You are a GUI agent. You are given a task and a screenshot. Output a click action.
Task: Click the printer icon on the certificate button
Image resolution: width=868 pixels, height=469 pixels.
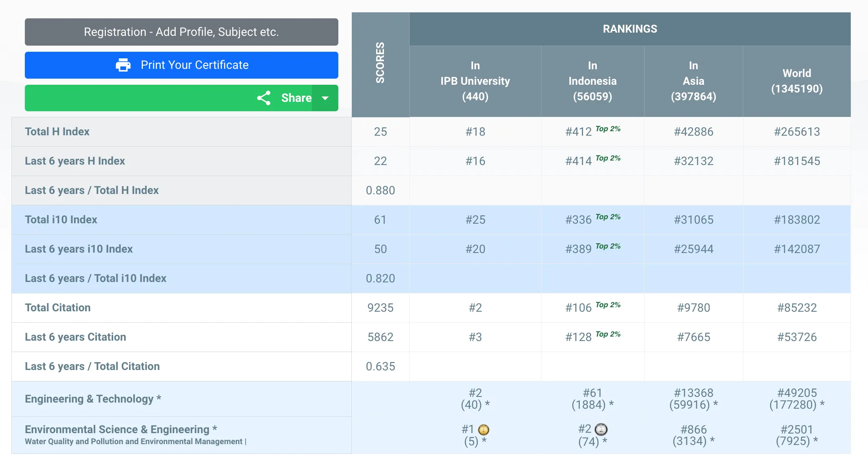[x=123, y=65]
